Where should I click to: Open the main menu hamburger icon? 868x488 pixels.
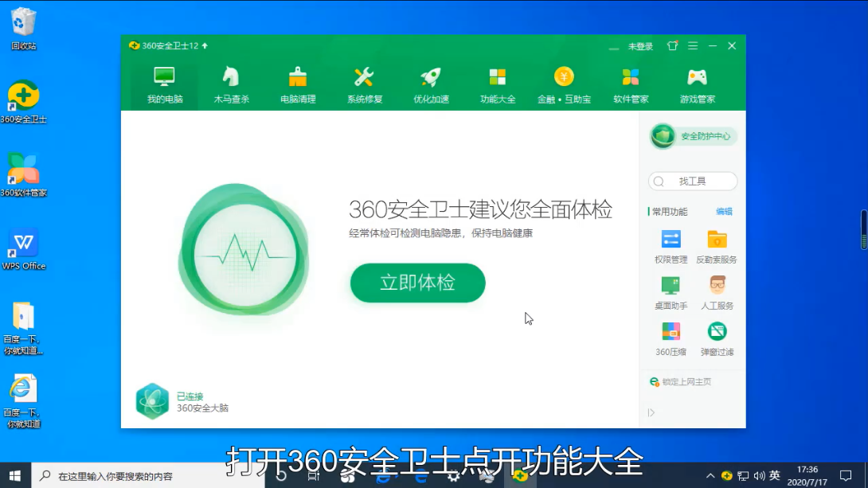[693, 46]
